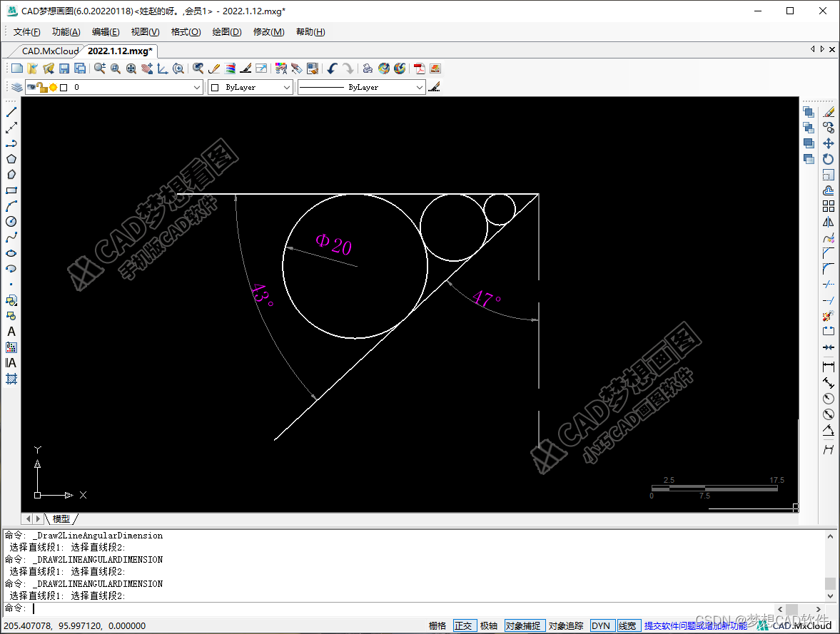Click the Save file icon
The height and width of the screenshot is (634, 840).
pyautogui.click(x=64, y=68)
